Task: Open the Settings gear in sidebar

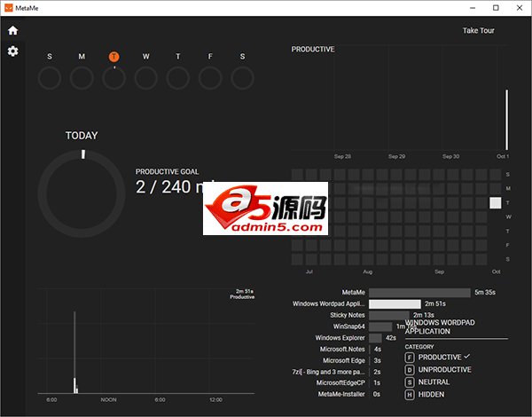Action: coord(13,51)
